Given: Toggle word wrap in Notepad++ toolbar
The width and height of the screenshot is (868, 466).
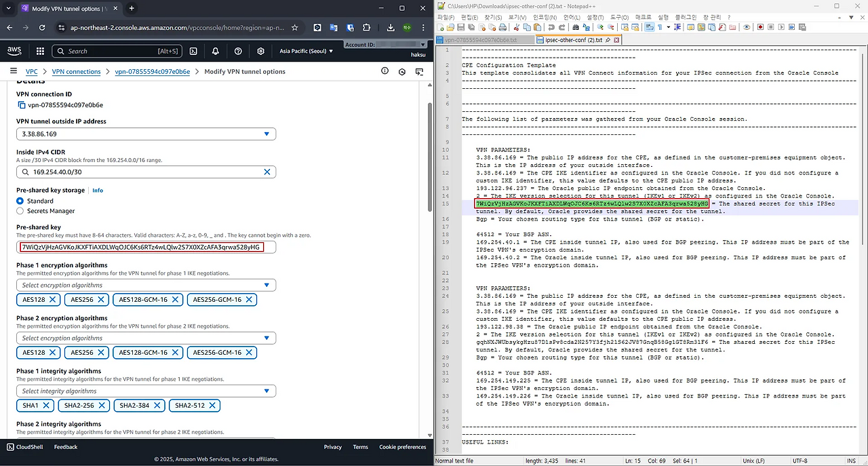Looking at the screenshot, I should (648, 27).
